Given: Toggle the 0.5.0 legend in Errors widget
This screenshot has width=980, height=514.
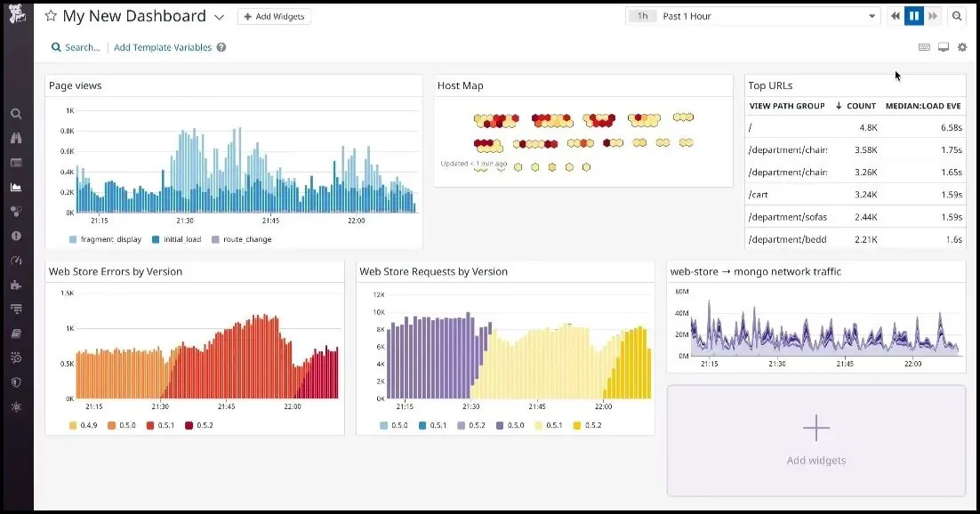Looking at the screenshot, I should (122, 425).
